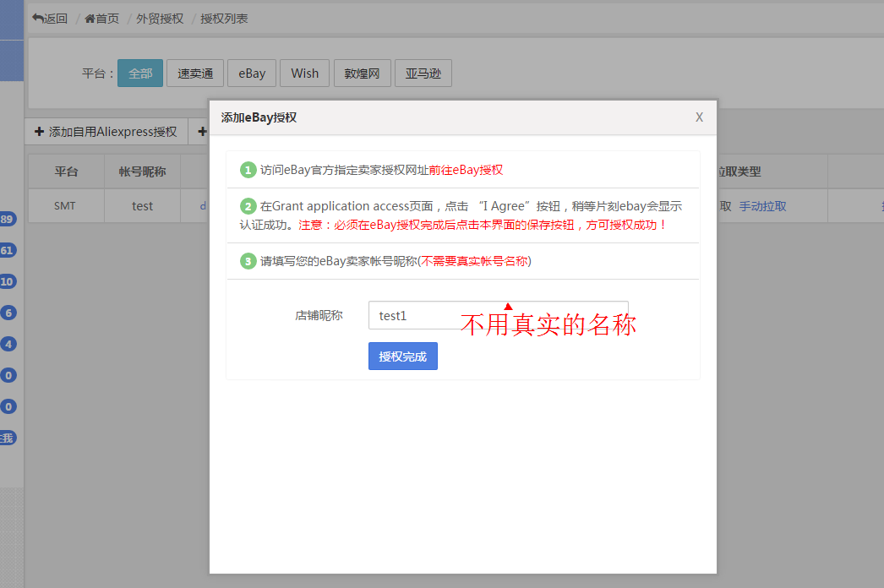Choose the Wish platform filter
Screen dimensions: 884x588
pos(304,73)
